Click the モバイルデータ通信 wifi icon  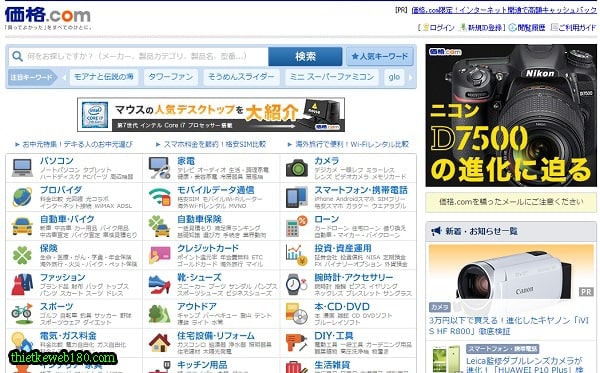point(160,197)
